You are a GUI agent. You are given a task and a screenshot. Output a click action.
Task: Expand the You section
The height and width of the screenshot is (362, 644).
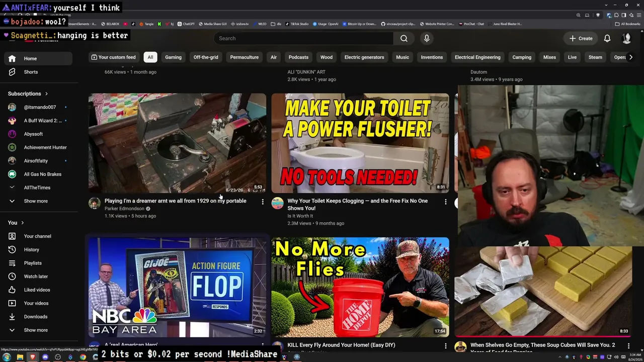coord(16,223)
